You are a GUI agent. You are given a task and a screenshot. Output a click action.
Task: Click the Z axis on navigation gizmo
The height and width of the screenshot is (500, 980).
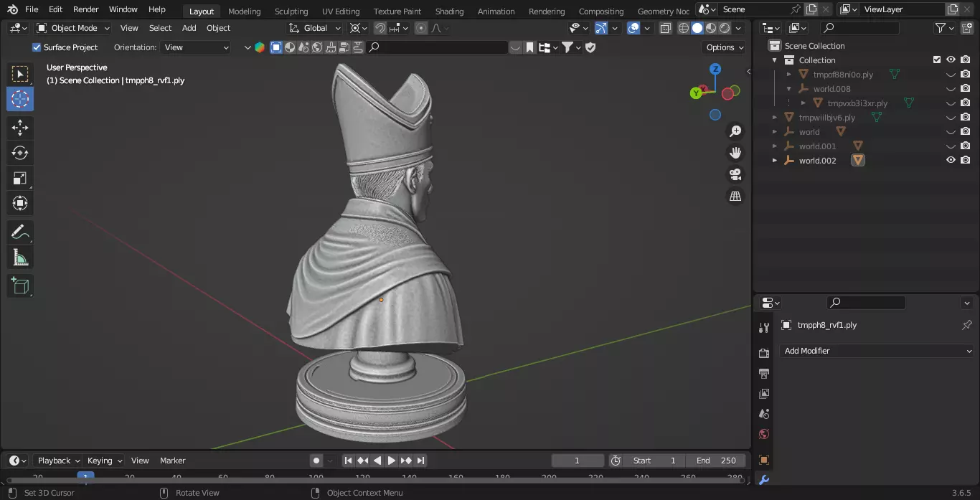(715, 69)
